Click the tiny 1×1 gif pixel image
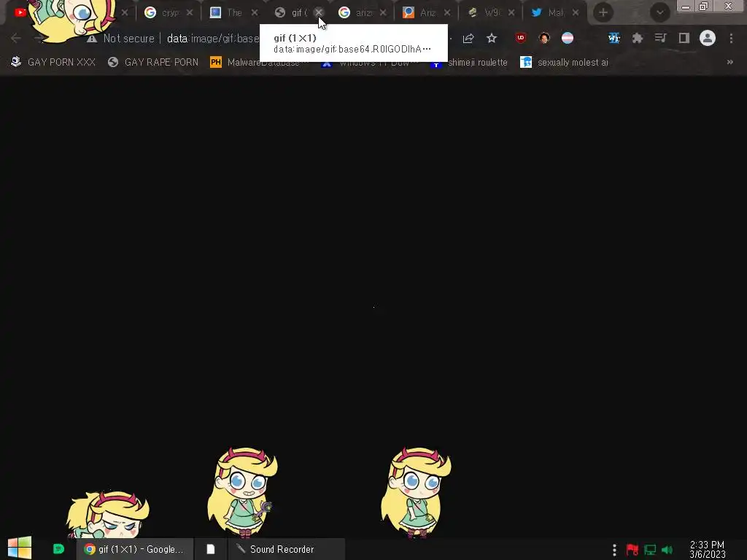747x560 pixels. tap(373, 307)
